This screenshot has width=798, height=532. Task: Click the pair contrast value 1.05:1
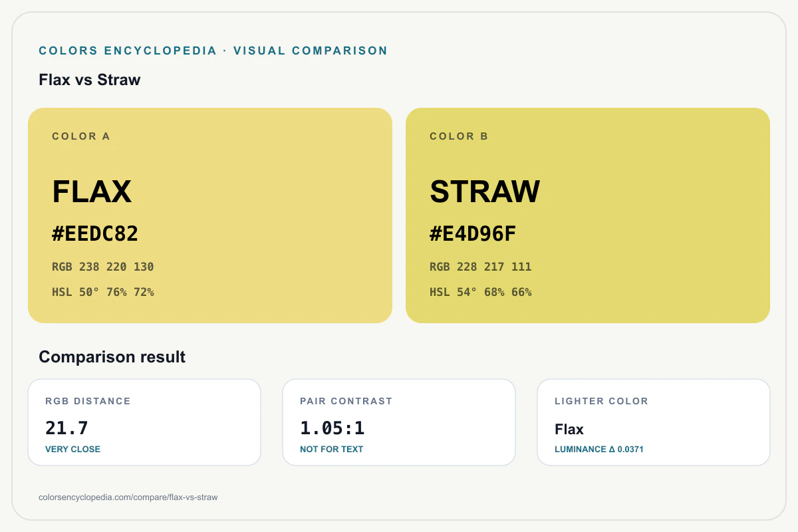pyautogui.click(x=332, y=428)
